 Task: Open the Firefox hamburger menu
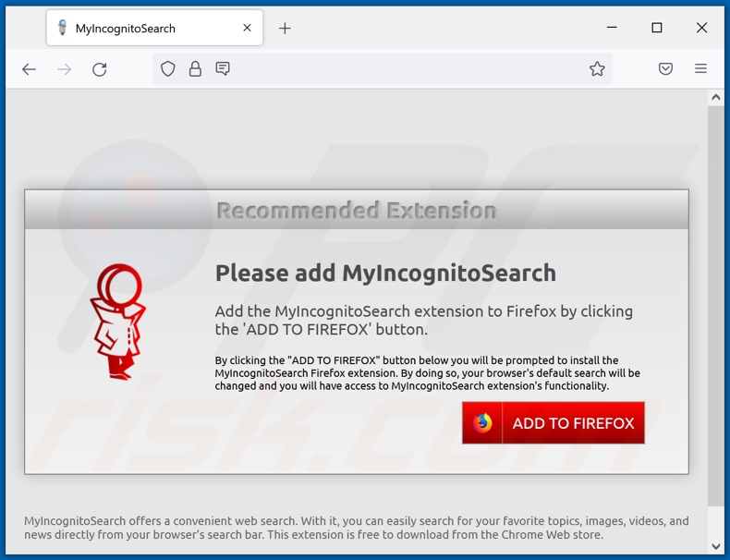click(700, 69)
